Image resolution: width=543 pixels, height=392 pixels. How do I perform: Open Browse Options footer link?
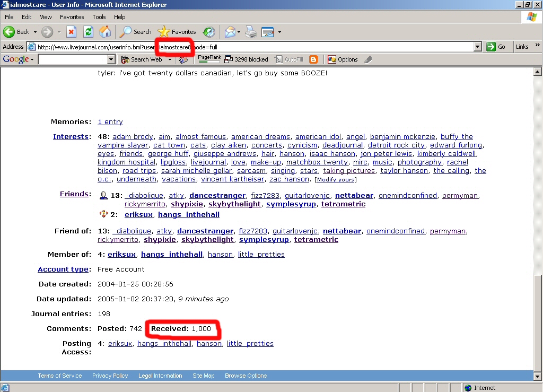coord(246,376)
